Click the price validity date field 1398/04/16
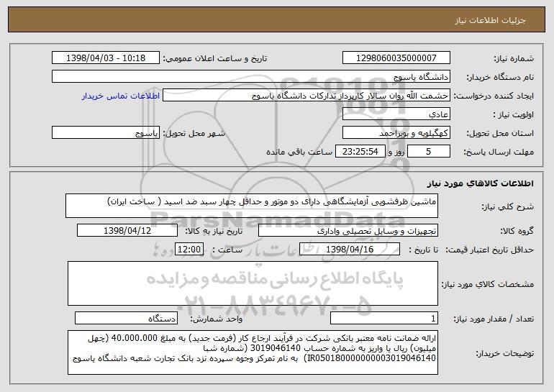 point(350,250)
